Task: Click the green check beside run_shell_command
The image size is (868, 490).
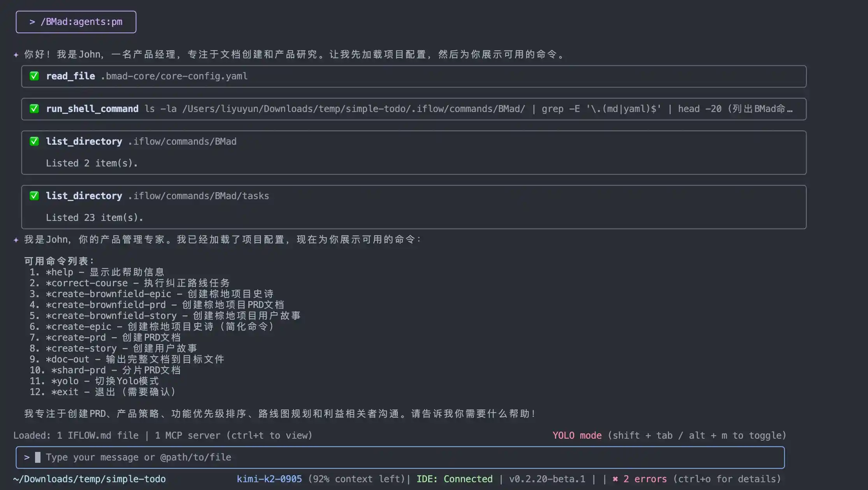Action: pyautogui.click(x=34, y=108)
